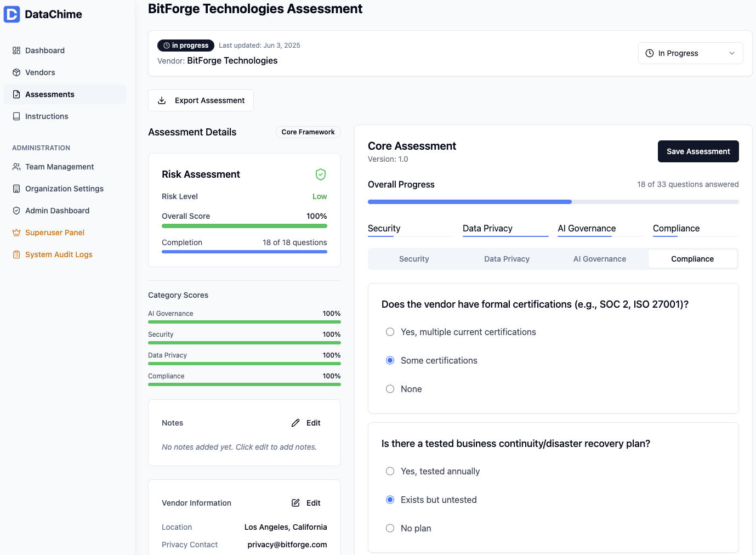
Task: Select 'Yes, multiple current certifications' radio
Action: pyautogui.click(x=390, y=332)
